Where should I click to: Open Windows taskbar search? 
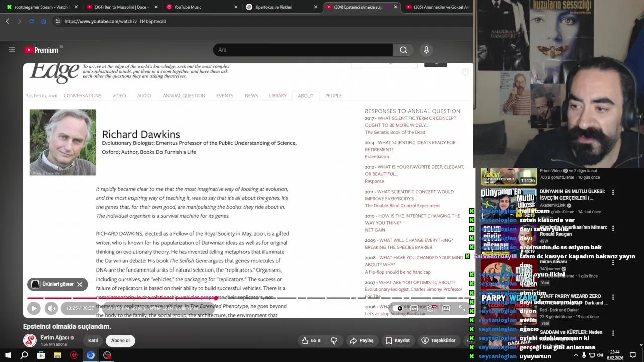[24, 355]
